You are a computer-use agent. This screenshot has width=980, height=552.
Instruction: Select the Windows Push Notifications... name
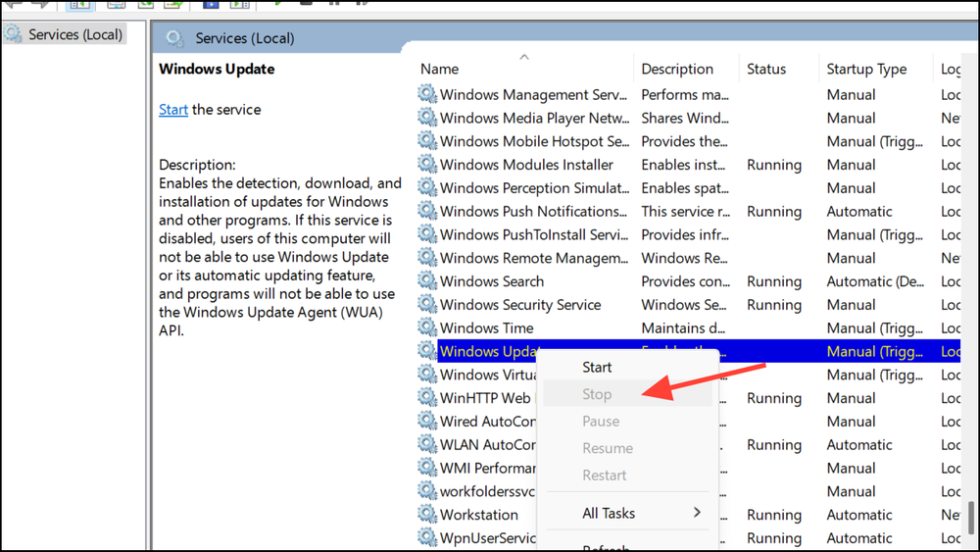point(533,212)
